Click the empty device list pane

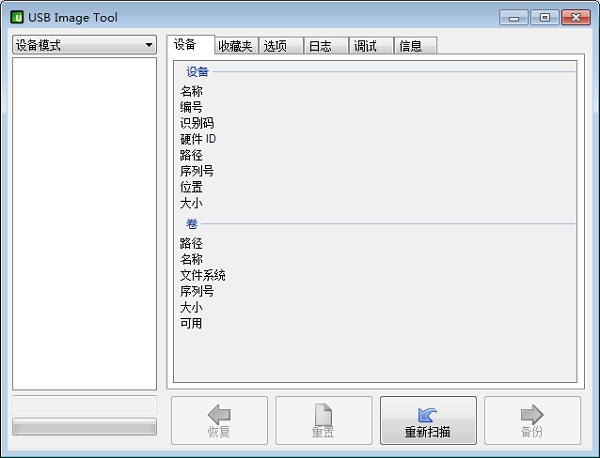(84, 223)
